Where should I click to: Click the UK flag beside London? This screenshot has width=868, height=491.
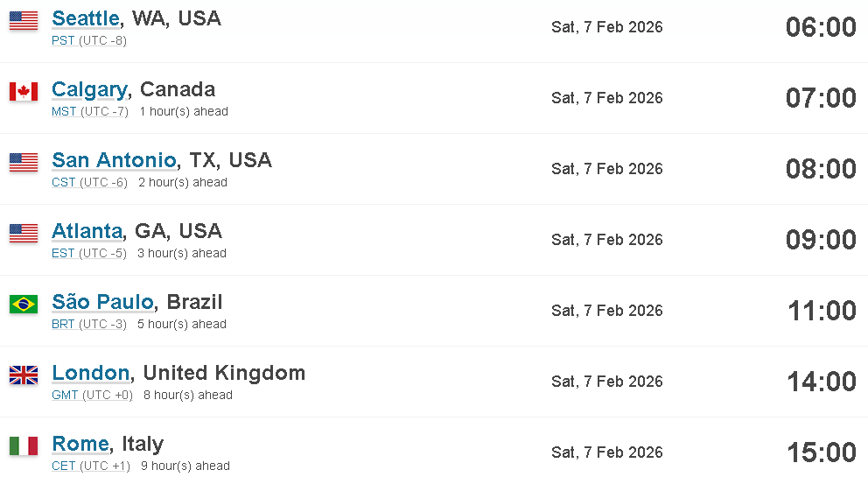click(24, 375)
